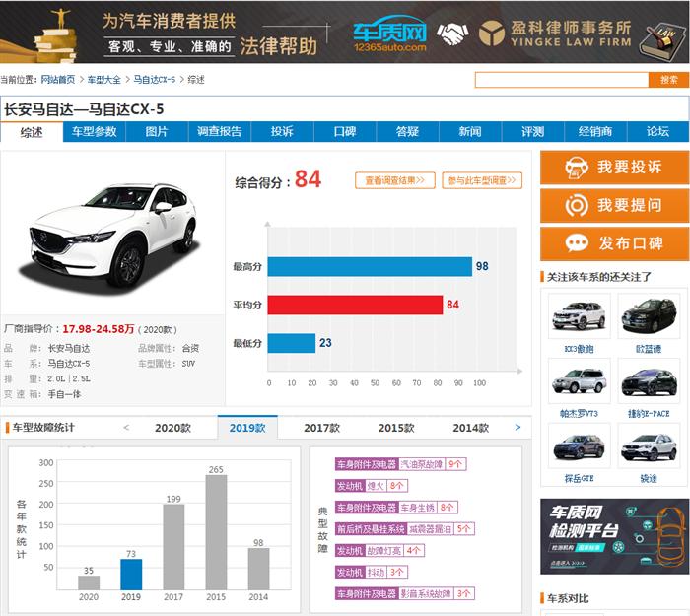Image resolution: width=690 pixels, height=616 pixels.
Task: Select the 2019款 model year tab
Action: coord(247,428)
